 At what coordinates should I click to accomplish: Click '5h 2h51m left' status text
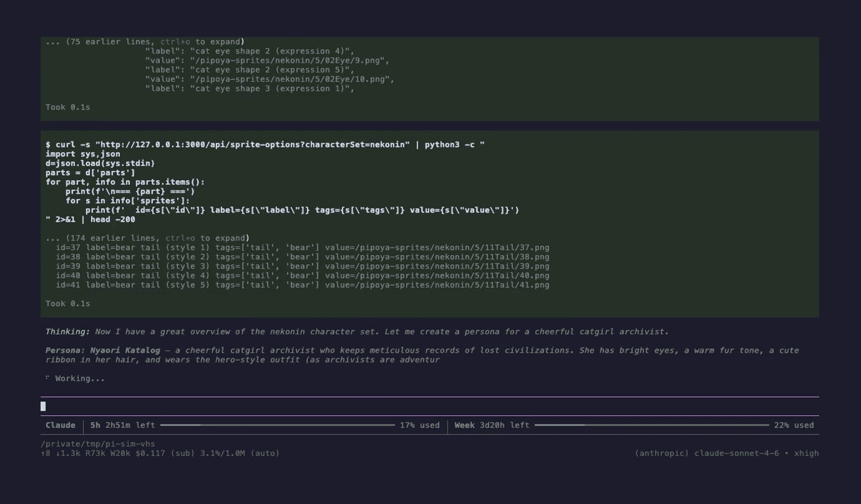point(122,425)
